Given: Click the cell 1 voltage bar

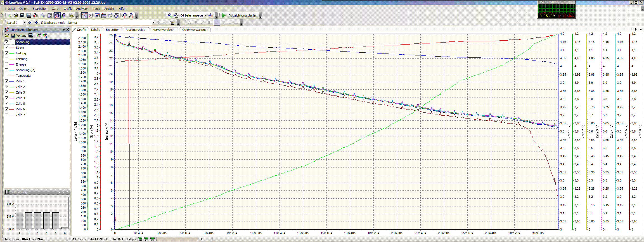Looking at the screenshot, I should coord(19,221).
